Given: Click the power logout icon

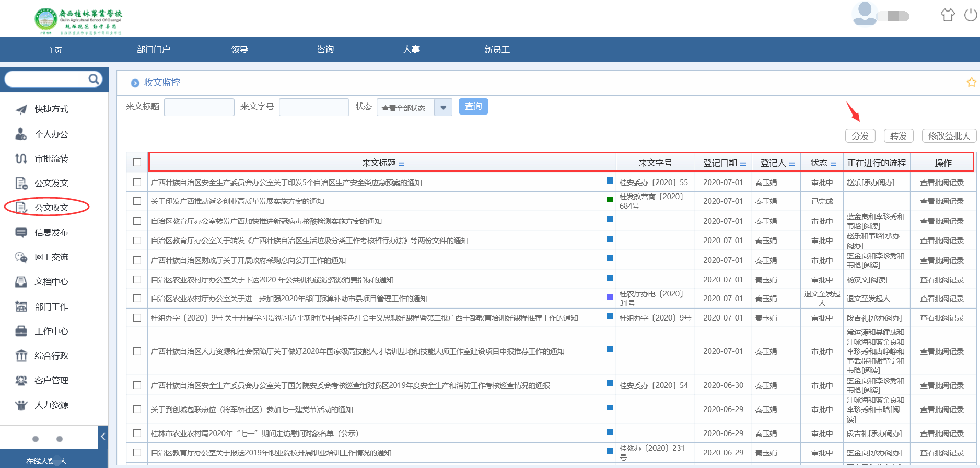Looking at the screenshot, I should [970, 15].
